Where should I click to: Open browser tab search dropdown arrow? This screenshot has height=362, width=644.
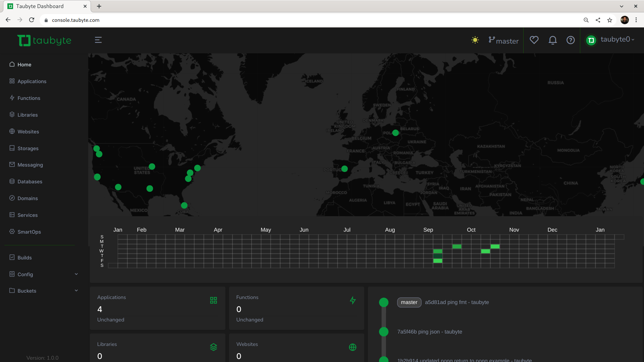(x=622, y=6)
